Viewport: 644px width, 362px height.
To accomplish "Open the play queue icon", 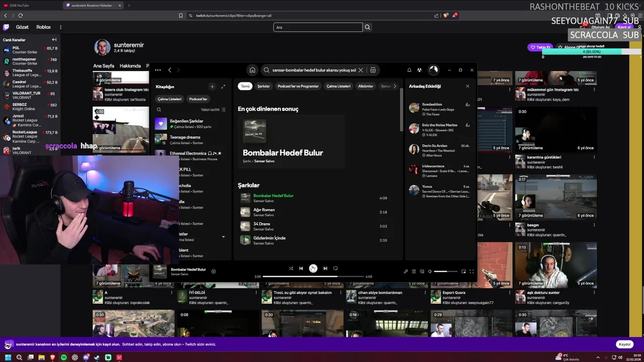I will pyautogui.click(x=414, y=271).
